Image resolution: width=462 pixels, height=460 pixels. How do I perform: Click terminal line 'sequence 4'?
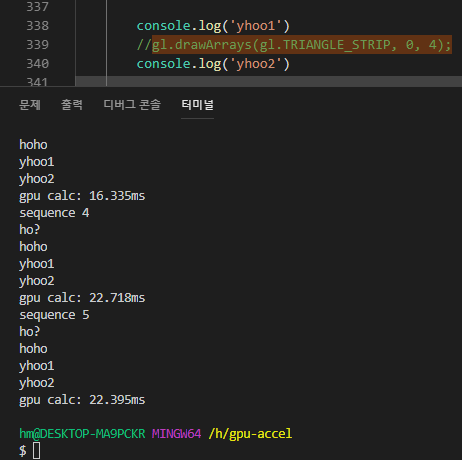point(54,213)
